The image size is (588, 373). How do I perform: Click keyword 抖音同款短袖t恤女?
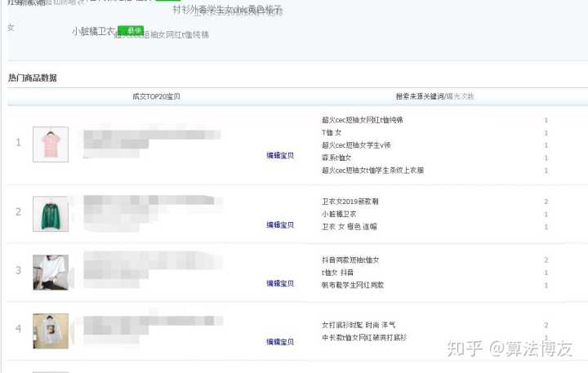350,260
